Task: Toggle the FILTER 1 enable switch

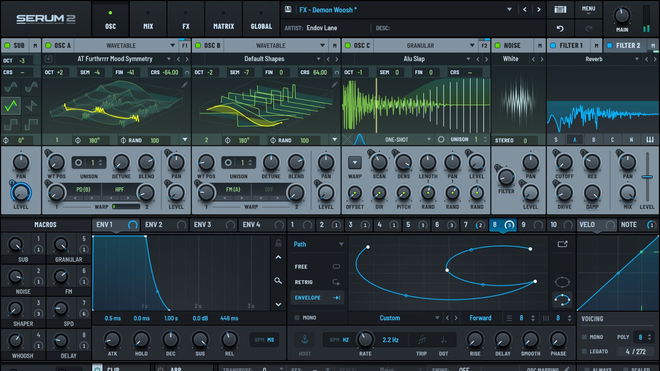Action: (553, 45)
